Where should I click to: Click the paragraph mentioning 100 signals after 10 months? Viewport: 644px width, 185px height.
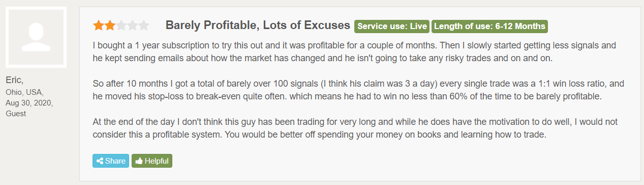358,90
